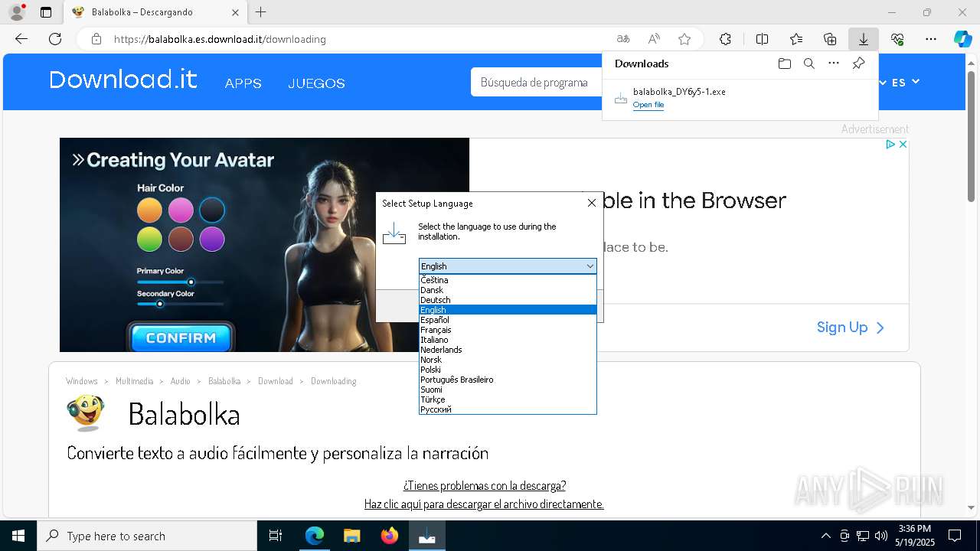The image size is (980, 551).
Task: Open the translate page icon
Action: coord(623,39)
